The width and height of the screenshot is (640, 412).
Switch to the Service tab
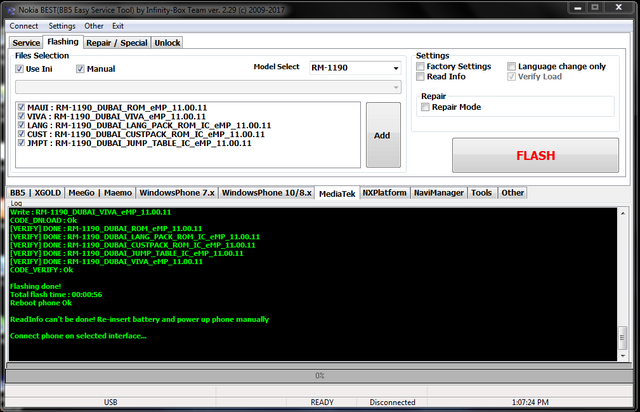click(x=26, y=43)
